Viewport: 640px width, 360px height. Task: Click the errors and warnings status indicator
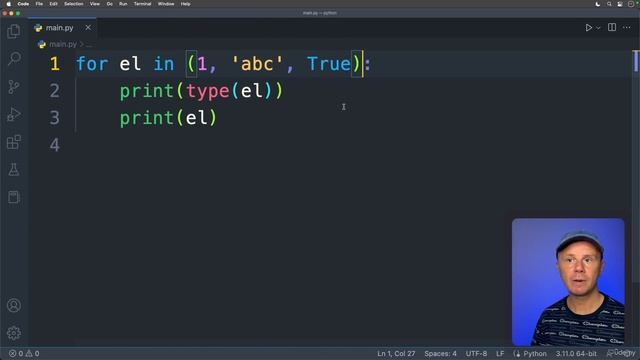(24, 353)
